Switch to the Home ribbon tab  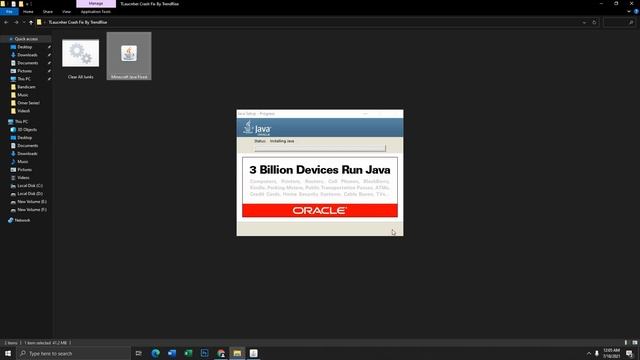tap(28, 12)
